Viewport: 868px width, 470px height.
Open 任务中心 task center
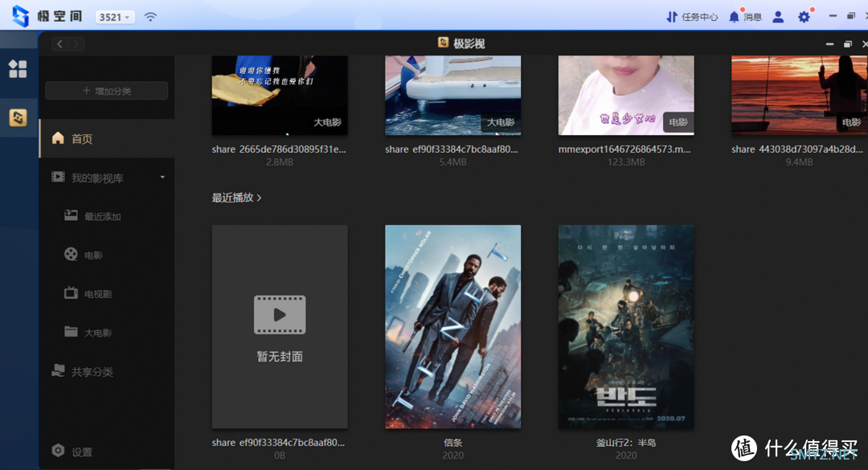pyautogui.click(x=692, y=17)
